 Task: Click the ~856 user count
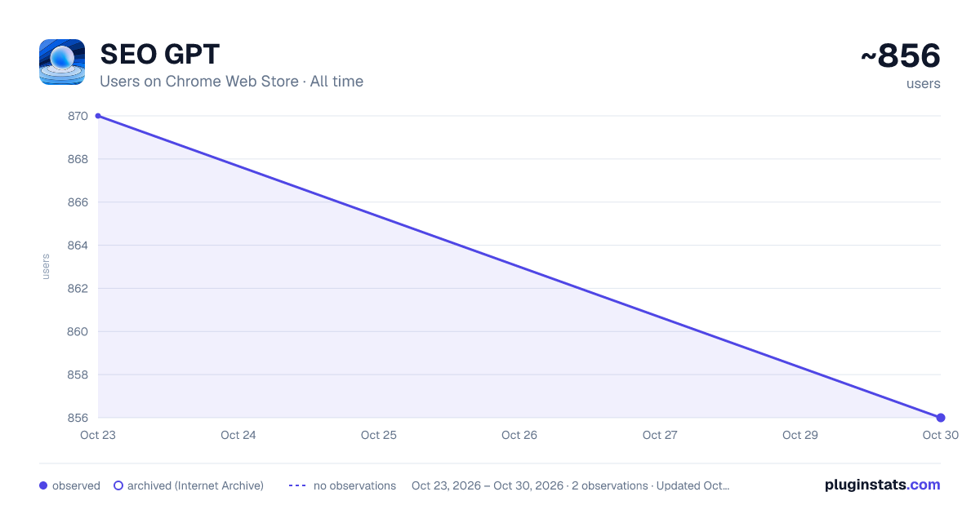click(900, 56)
